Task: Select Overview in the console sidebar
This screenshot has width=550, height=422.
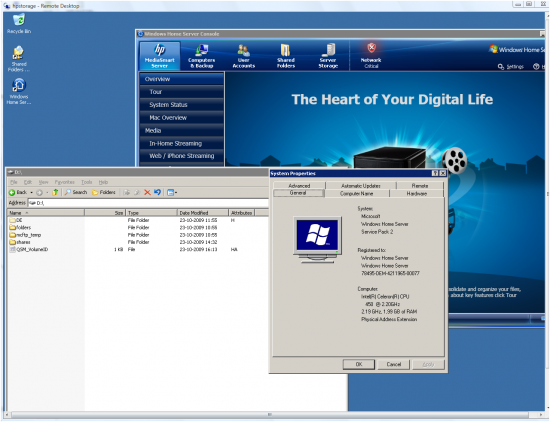Action: 182,79
